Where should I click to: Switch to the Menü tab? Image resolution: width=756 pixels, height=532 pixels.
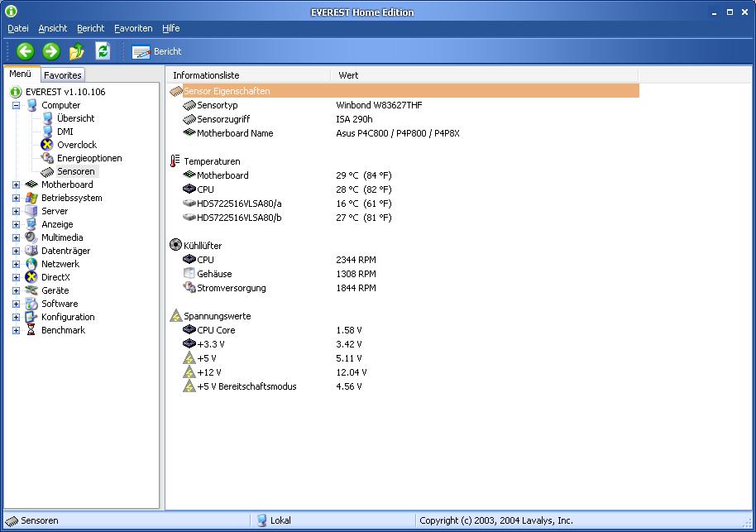coord(20,74)
